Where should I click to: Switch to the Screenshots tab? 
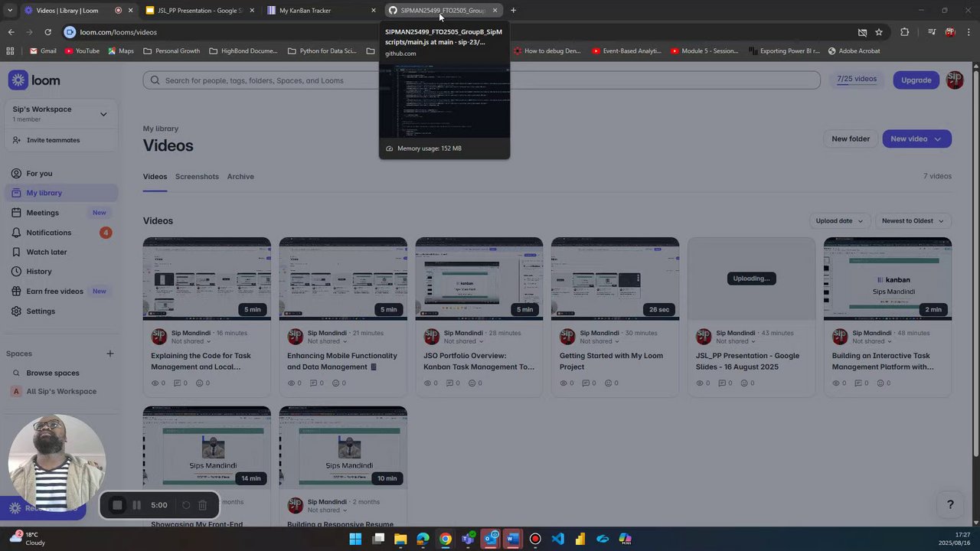(x=197, y=177)
